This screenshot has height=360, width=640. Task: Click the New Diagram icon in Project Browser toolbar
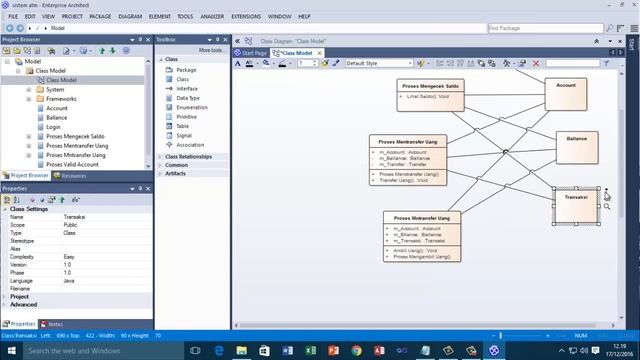tap(27, 51)
